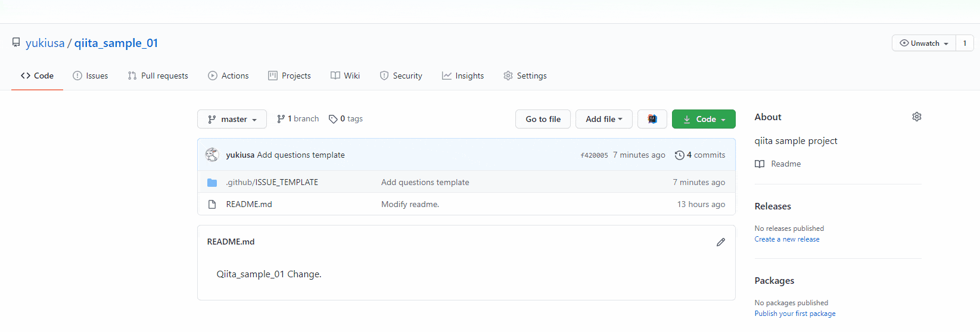980x332 pixels.
Task: Edit README with the pencil icon
Action: [x=721, y=242]
